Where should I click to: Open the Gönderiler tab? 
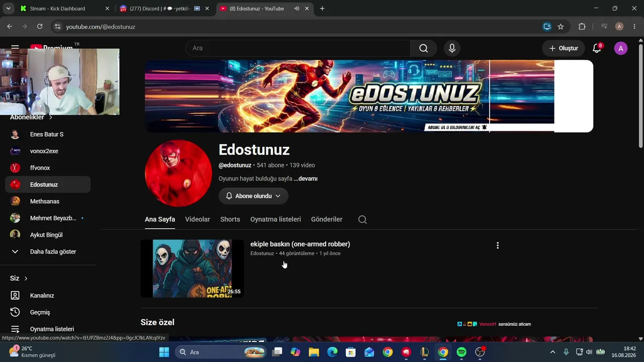pos(327,219)
